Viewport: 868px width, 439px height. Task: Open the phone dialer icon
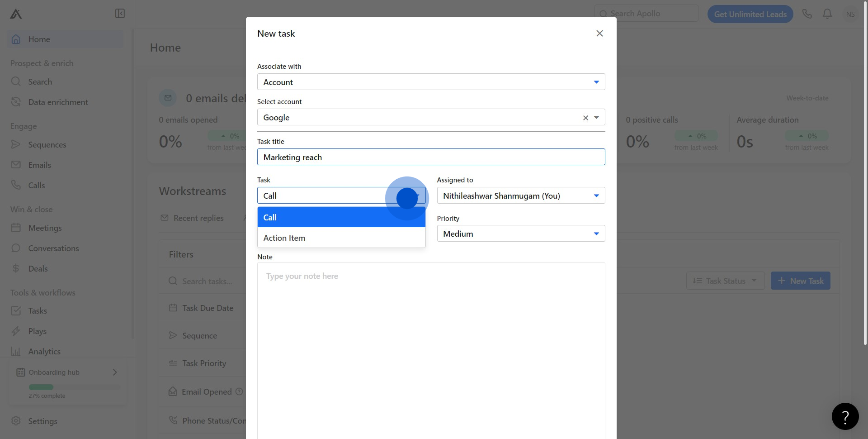pos(807,14)
